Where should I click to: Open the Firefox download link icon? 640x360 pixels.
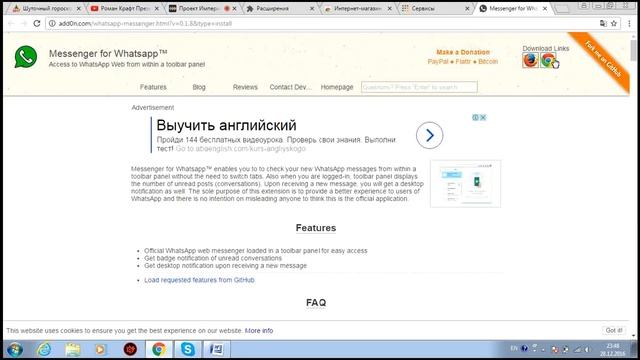click(530, 60)
